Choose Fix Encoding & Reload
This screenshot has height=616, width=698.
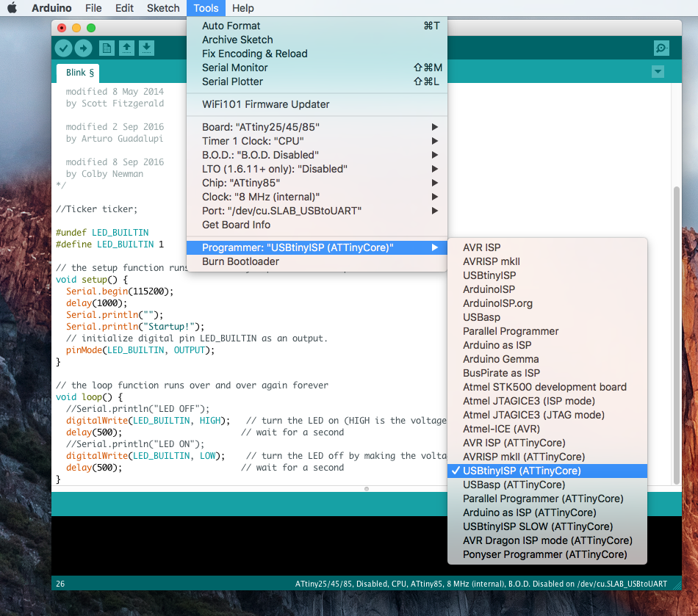tap(317, 54)
